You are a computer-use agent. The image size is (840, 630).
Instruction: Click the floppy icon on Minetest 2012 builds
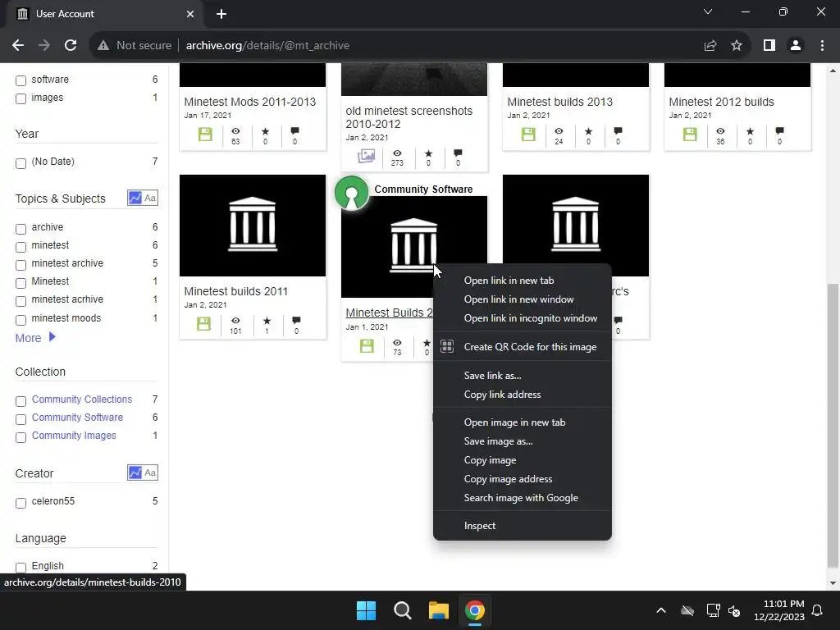690,134
